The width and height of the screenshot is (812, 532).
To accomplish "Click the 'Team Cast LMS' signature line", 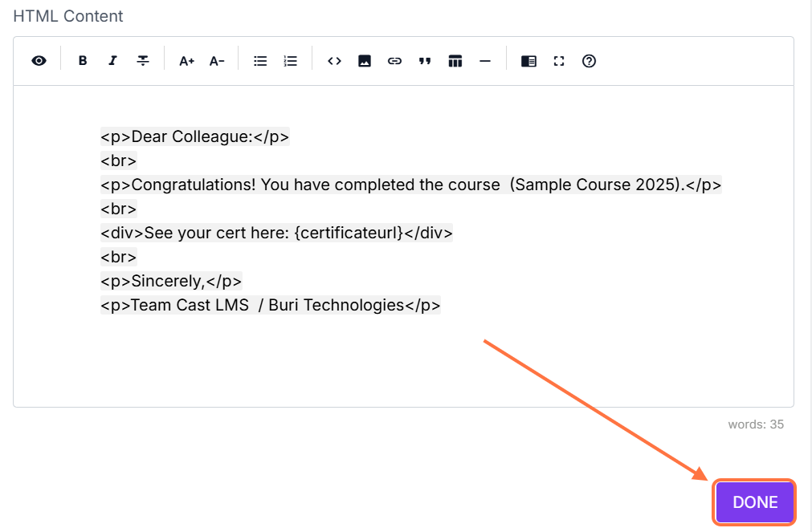I will [271, 305].
